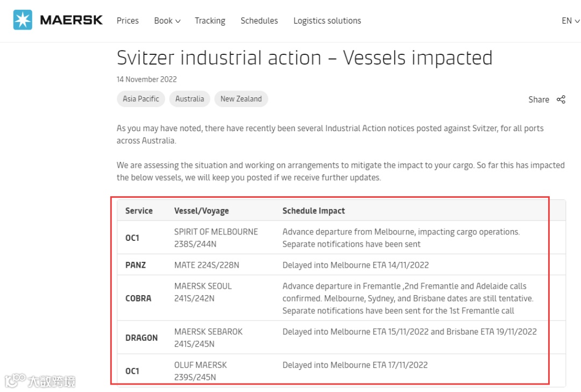Click the Vessel/Voyage column header
581x392 pixels.
pos(201,211)
